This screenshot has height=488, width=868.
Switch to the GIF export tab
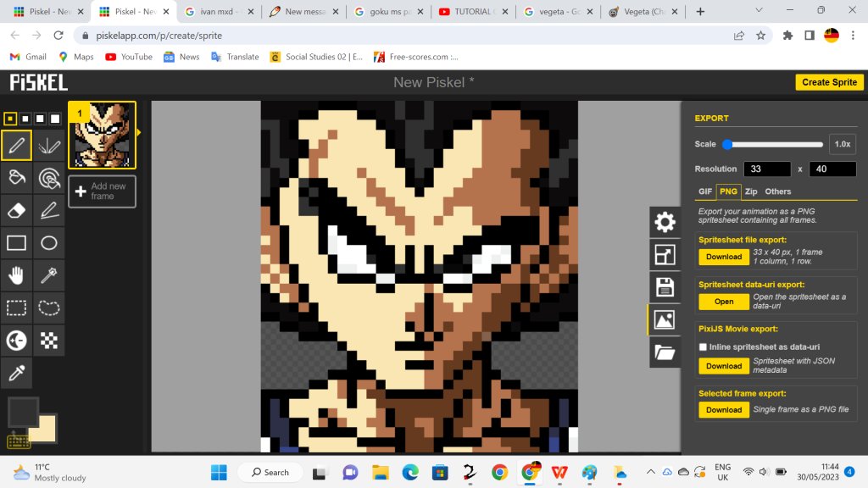pyautogui.click(x=705, y=191)
